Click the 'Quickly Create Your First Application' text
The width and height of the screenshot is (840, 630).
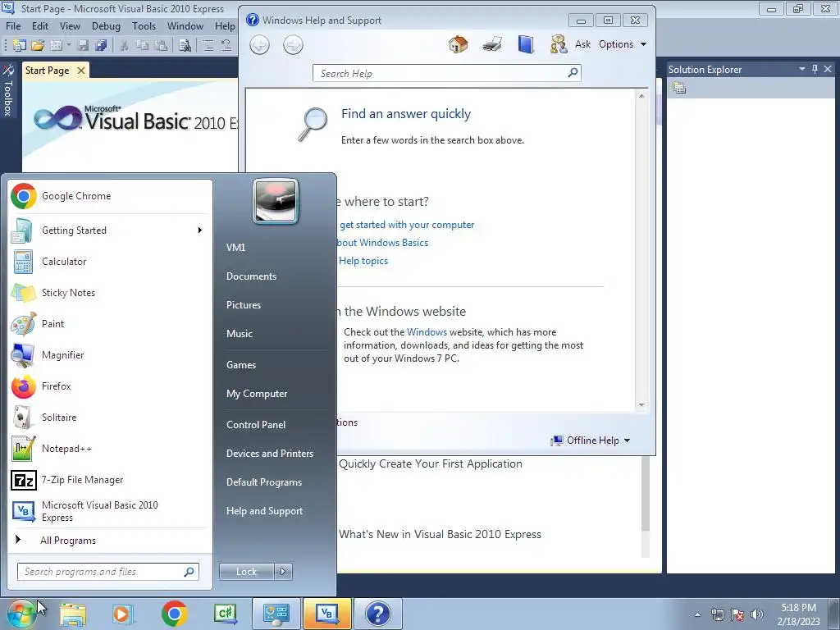point(430,464)
